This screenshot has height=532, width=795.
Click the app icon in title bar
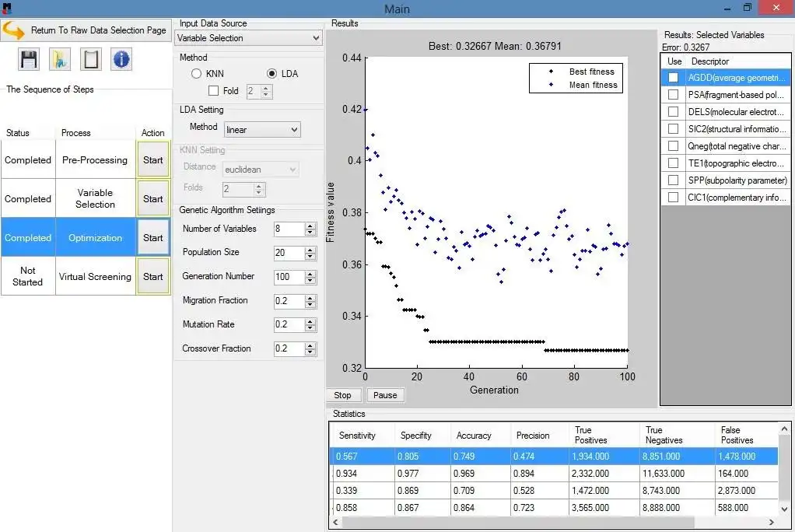(x=6, y=8)
